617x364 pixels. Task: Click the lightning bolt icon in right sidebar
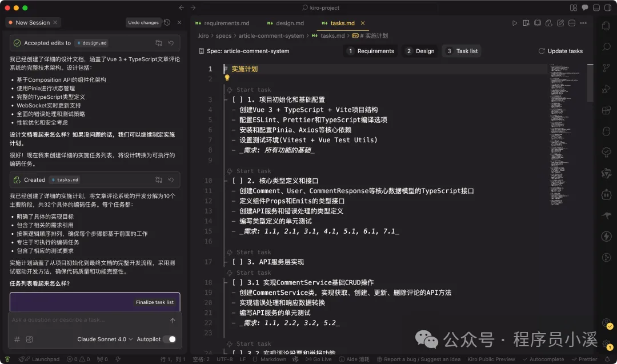[607, 236]
